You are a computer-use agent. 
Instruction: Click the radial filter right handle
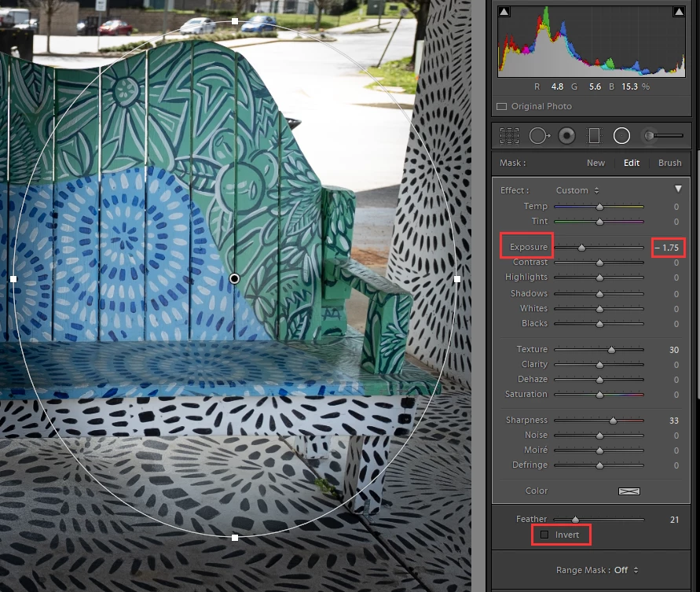pos(456,279)
